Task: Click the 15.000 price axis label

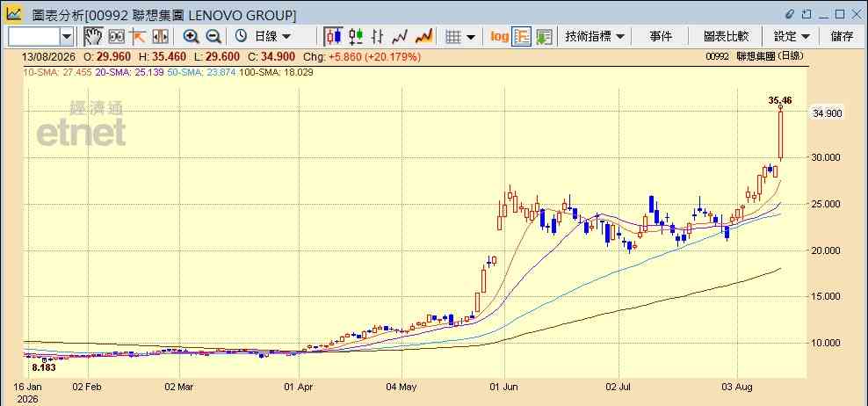Action: (x=827, y=296)
